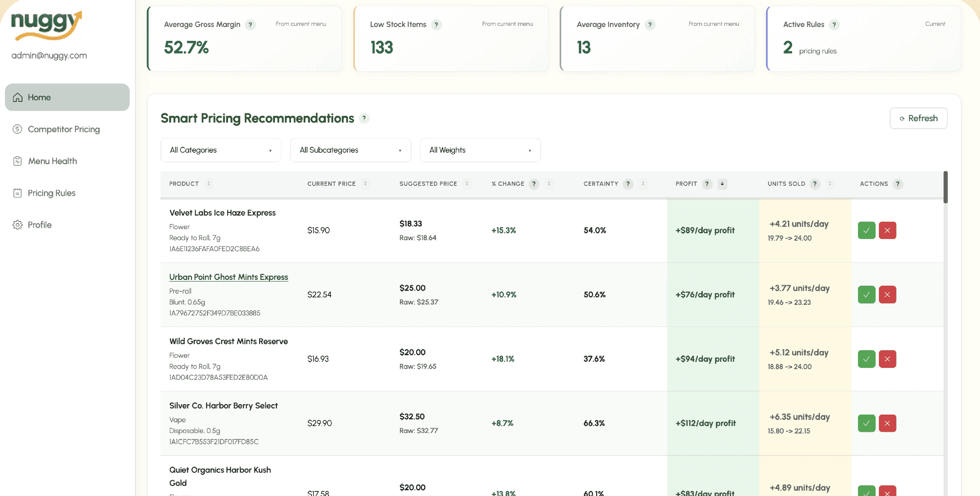Toggle the Profit column sort arrow
The image size is (980, 496).
coord(722,184)
